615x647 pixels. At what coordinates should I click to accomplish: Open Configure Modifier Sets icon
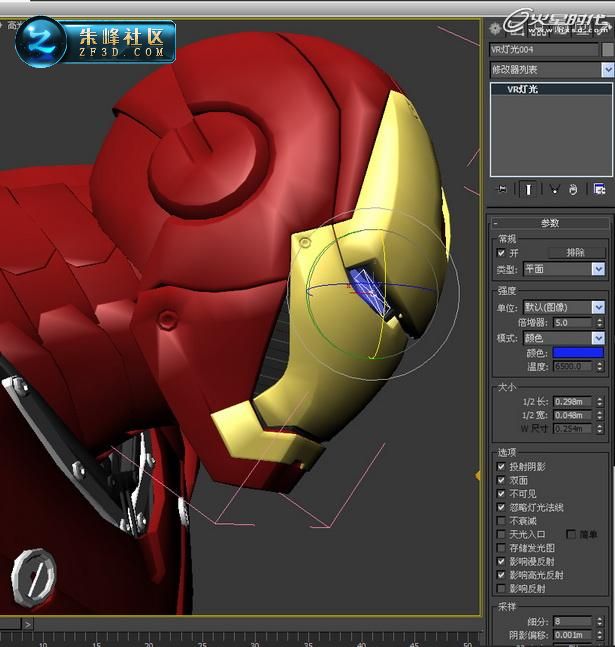[x=599, y=189]
